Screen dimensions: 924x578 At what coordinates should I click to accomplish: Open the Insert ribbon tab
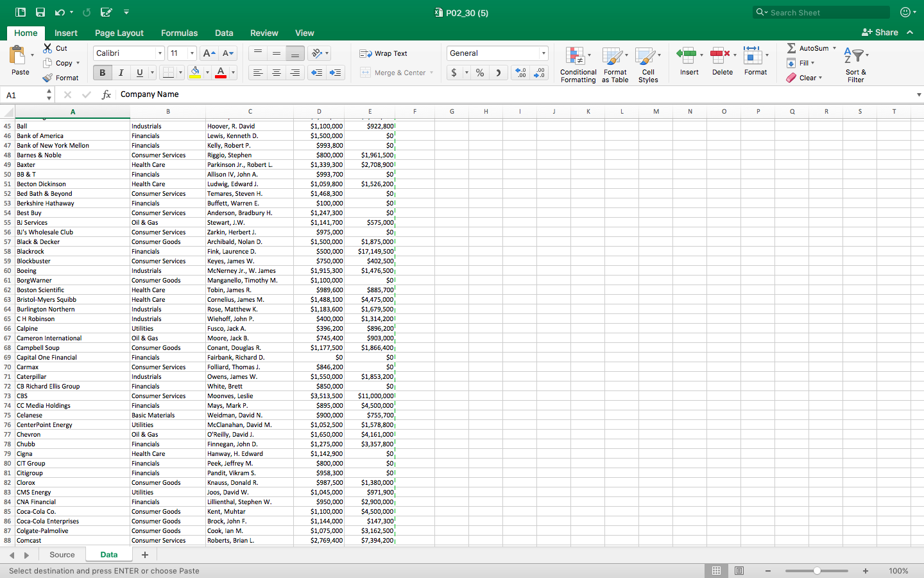click(x=66, y=33)
